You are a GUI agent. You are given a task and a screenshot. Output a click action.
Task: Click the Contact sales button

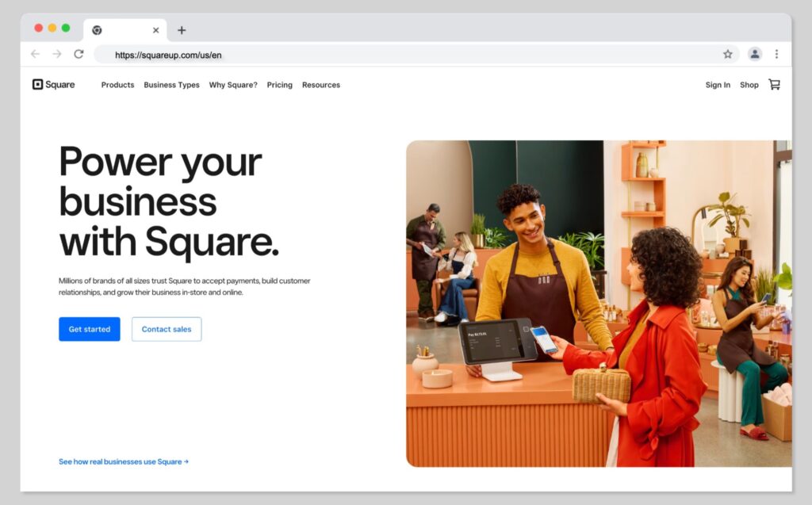[x=167, y=329]
